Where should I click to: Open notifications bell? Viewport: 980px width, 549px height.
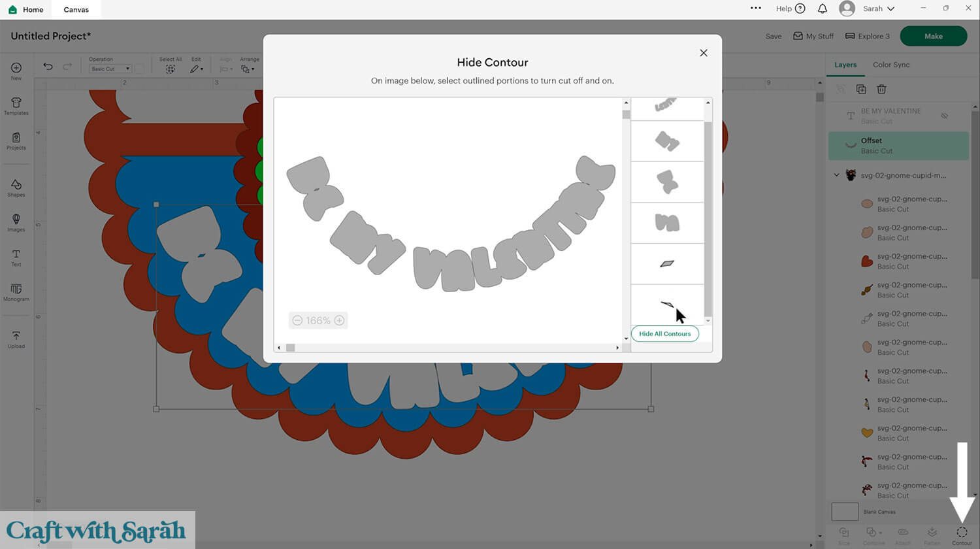pyautogui.click(x=823, y=8)
